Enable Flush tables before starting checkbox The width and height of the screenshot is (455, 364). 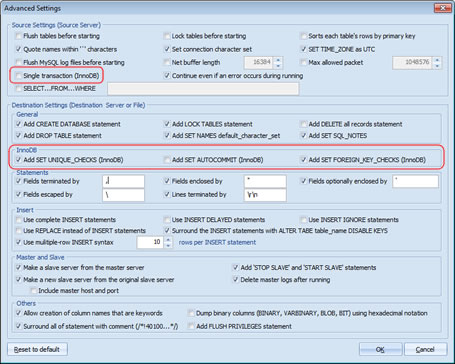click(18, 36)
